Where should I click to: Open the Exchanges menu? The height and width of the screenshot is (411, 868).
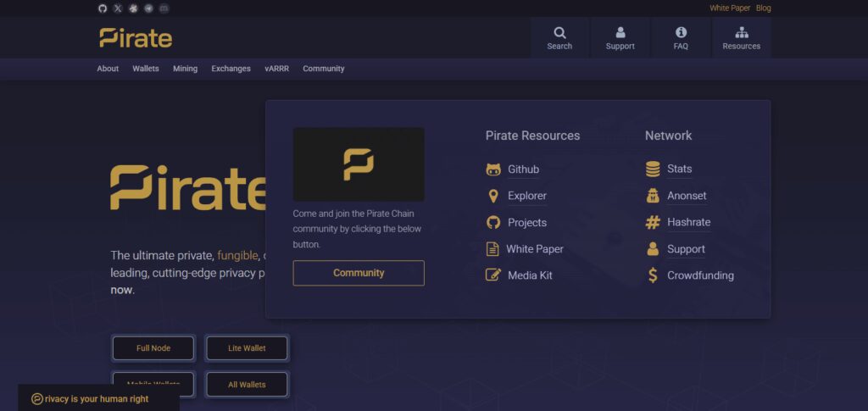pyautogui.click(x=231, y=69)
